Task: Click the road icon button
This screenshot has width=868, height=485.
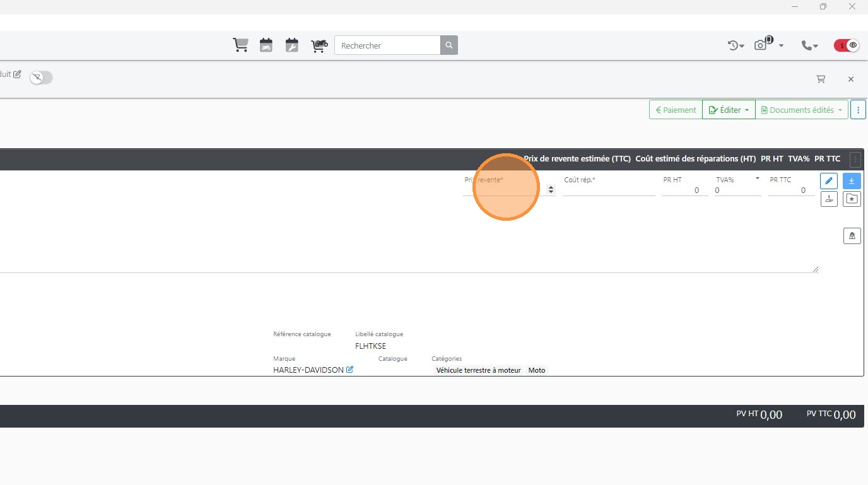Action: click(x=852, y=236)
